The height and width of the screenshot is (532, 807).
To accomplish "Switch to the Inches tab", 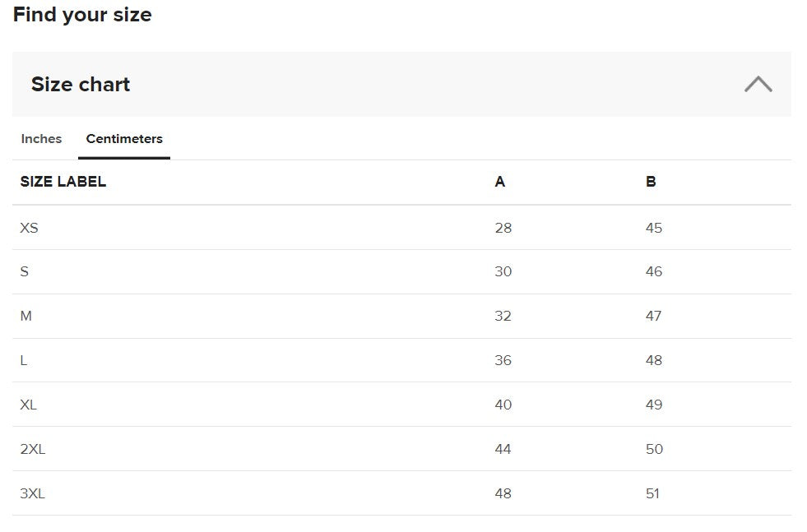I will 41,139.
